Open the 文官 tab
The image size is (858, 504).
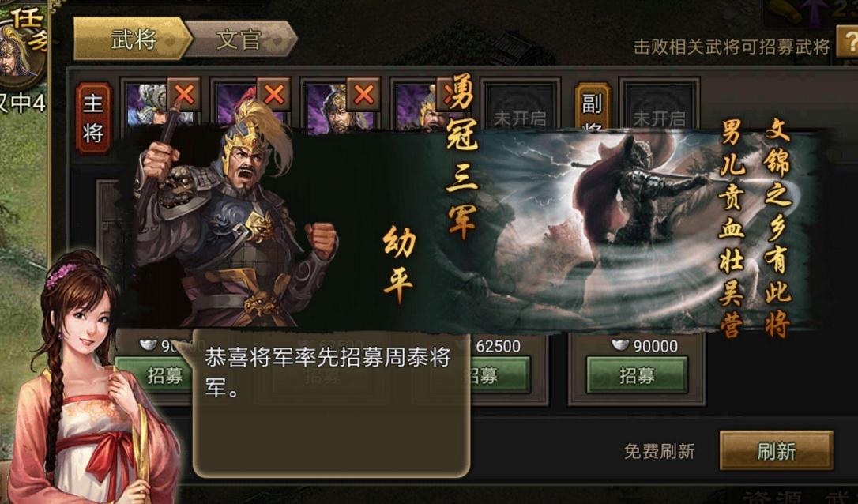coord(241,39)
